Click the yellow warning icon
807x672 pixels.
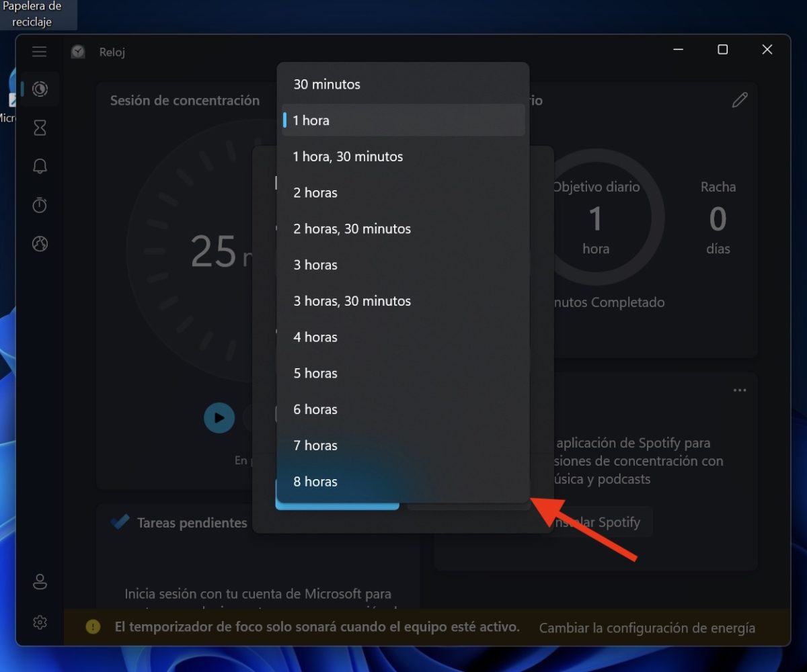coord(93,627)
